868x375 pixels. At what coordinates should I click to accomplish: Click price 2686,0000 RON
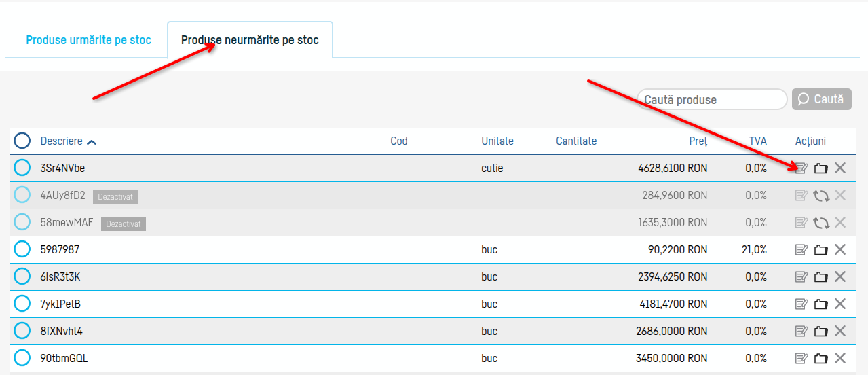click(673, 331)
